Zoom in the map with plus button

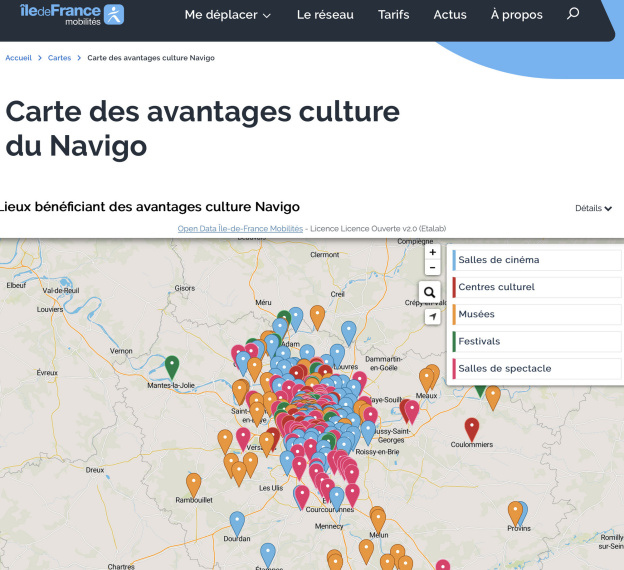click(x=433, y=252)
